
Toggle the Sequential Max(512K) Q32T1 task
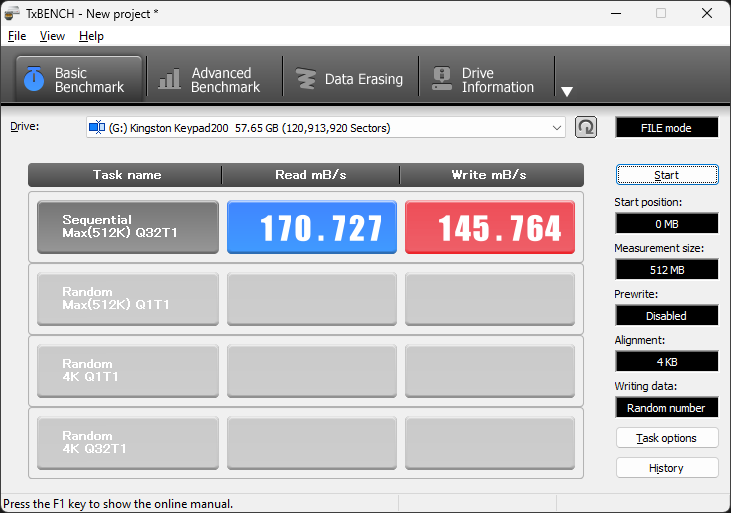click(128, 227)
